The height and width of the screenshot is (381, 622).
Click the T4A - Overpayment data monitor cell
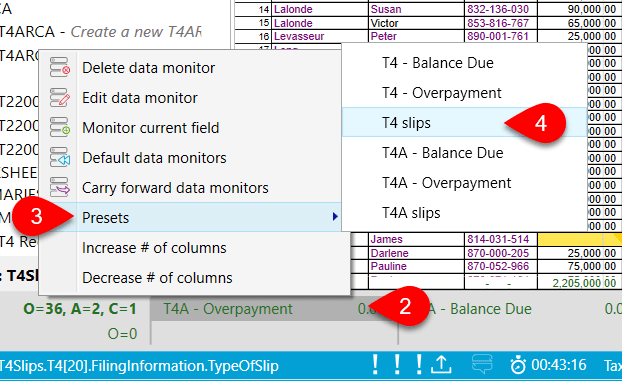click(274, 309)
